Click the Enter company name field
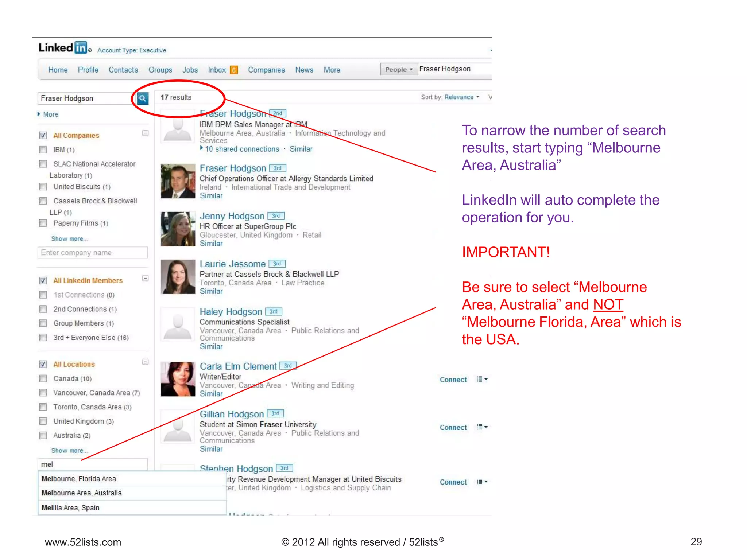 tap(93, 253)
